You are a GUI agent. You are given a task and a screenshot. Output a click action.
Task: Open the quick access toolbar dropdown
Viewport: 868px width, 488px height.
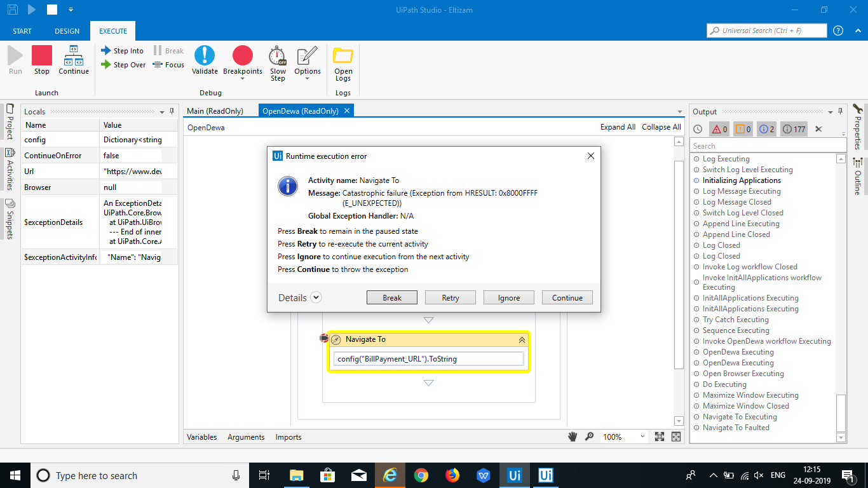[71, 10]
